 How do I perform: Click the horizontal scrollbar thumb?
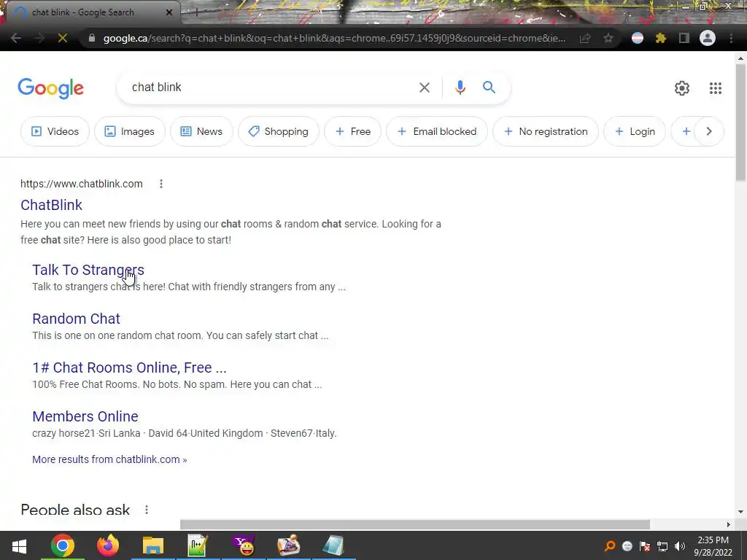pos(415,524)
